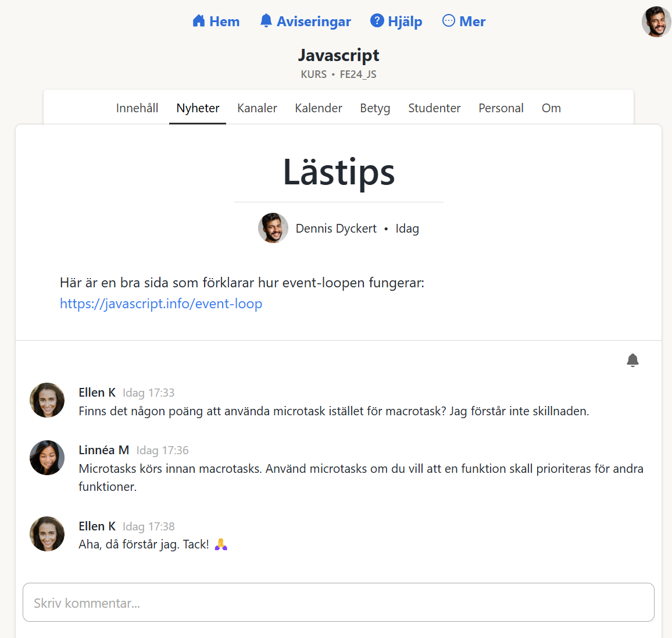672x638 pixels.
Task: Select the Nyheter tab
Action: point(198,108)
